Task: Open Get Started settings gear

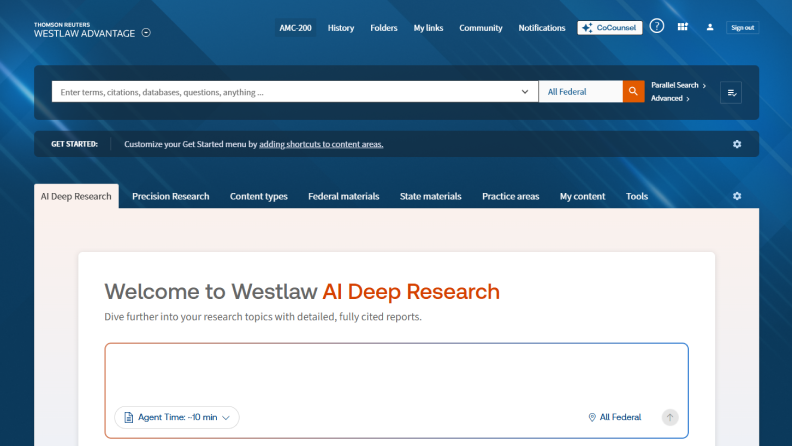Action: (737, 144)
